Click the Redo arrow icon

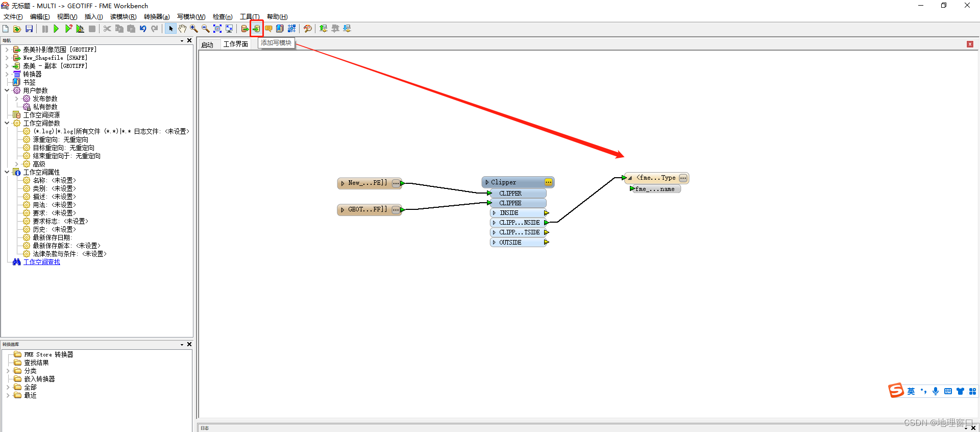(155, 29)
